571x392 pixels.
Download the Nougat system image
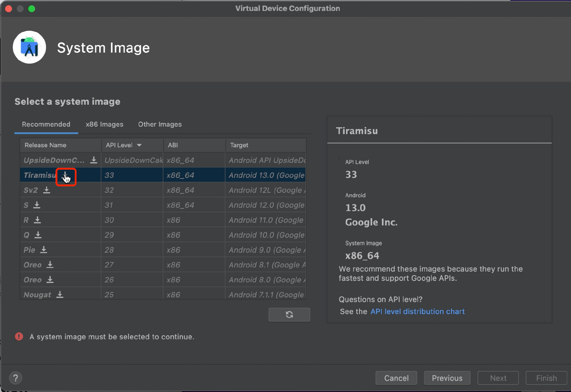[x=60, y=295]
